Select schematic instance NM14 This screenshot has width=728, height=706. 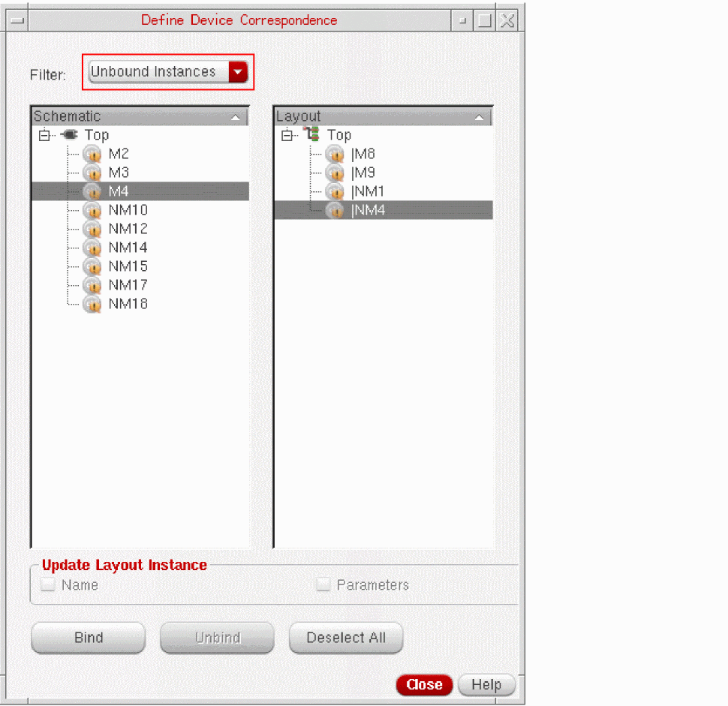(128, 248)
